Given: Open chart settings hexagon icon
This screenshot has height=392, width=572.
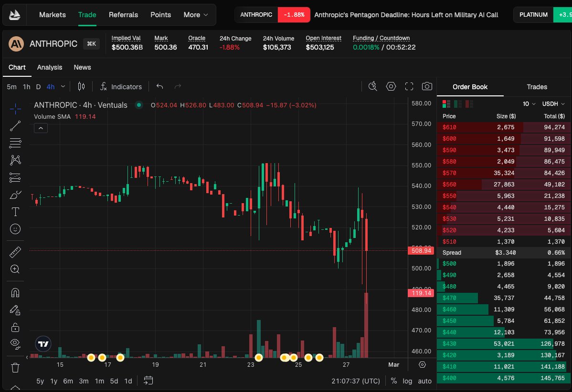Looking at the screenshot, I should pos(391,86).
